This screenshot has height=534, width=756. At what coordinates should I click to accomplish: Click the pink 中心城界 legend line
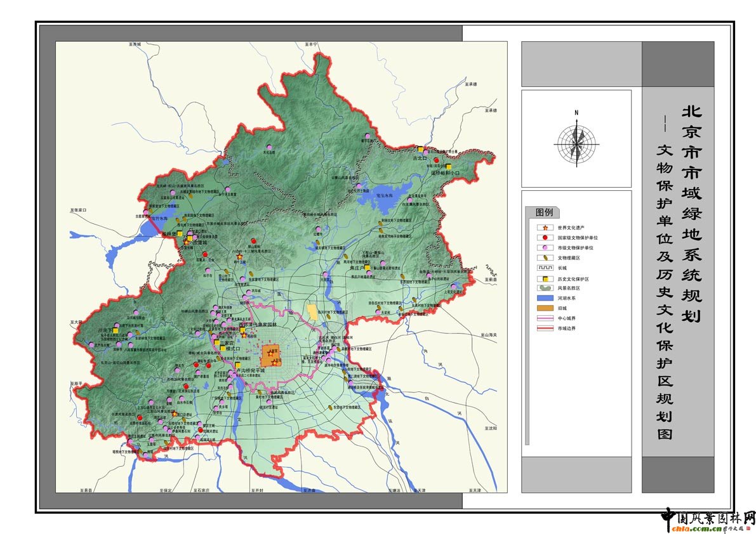click(x=544, y=318)
